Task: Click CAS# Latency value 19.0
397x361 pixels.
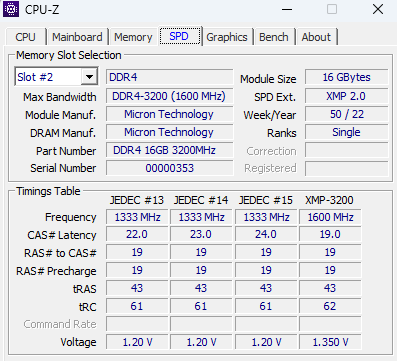Action: coord(330,234)
